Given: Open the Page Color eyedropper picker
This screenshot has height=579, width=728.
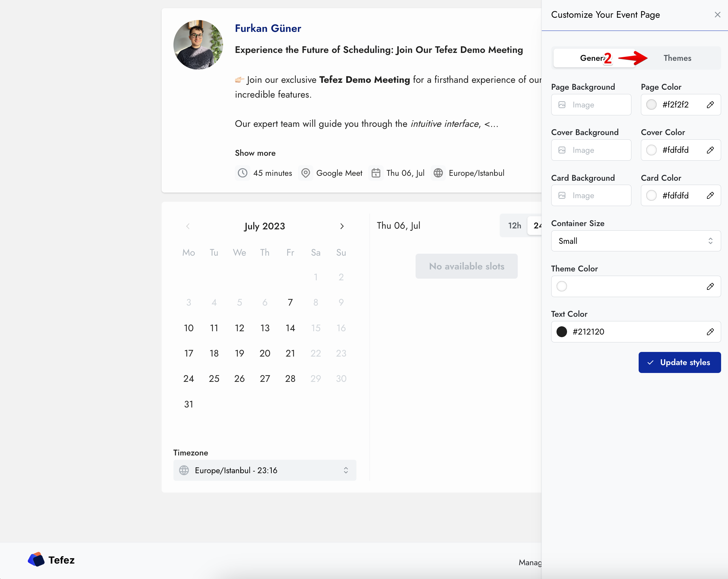Looking at the screenshot, I should pos(710,105).
